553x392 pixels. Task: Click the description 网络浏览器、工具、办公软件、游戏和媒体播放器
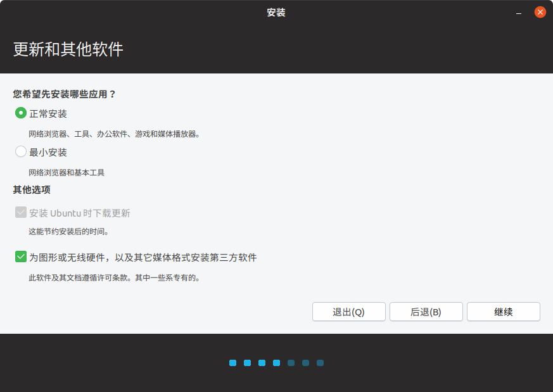tap(114, 134)
